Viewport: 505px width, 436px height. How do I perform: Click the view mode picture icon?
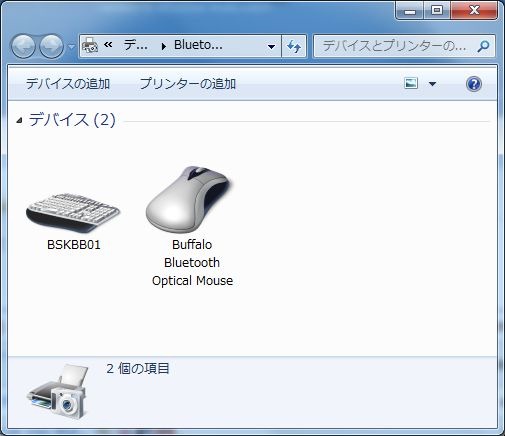point(411,83)
